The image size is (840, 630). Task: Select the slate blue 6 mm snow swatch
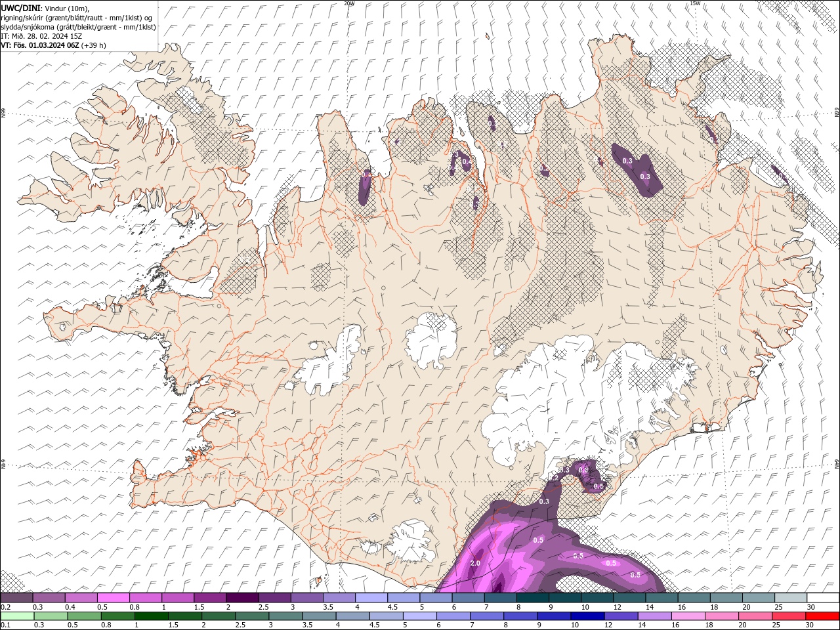(469, 598)
